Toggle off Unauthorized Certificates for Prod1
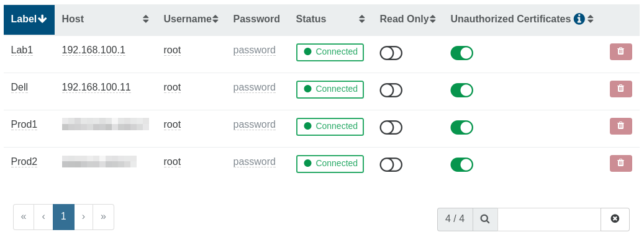The height and width of the screenshot is (240, 644). [x=461, y=128]
